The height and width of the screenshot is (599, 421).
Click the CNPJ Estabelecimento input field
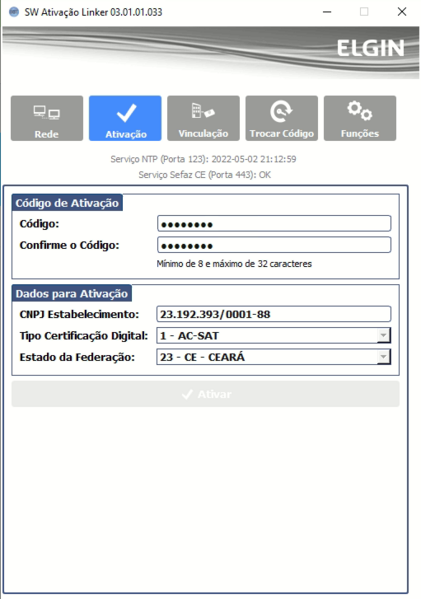pyautogui.click(x=274, y=314)
